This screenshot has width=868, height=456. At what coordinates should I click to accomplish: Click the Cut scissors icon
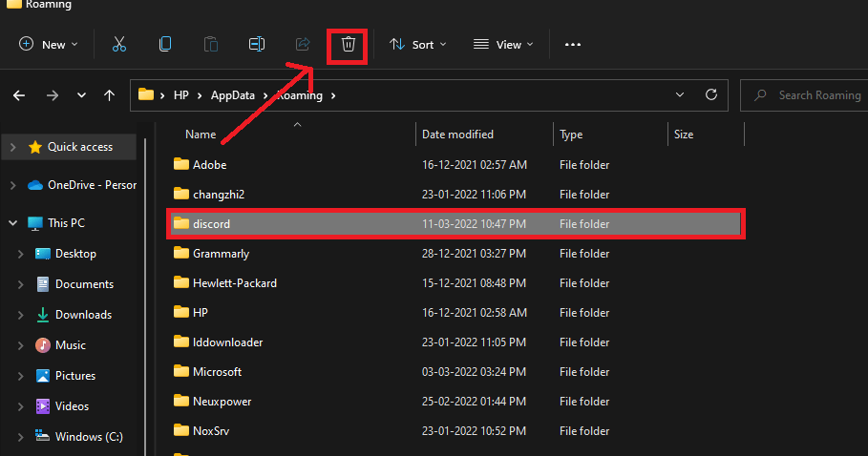[x=119, y=44]
